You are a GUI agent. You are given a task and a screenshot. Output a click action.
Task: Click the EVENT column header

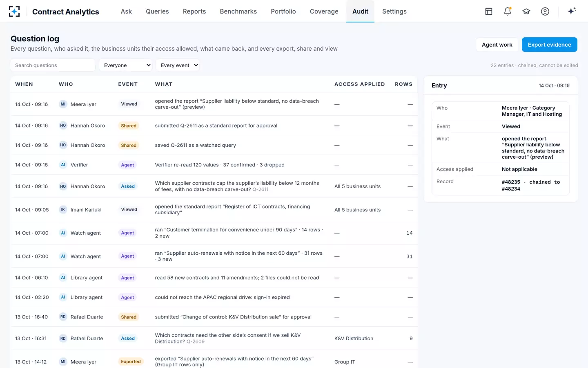tap(128, 84)
